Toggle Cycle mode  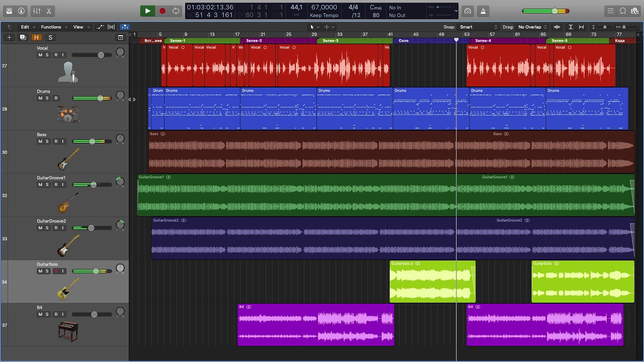[x=176, y=11]
